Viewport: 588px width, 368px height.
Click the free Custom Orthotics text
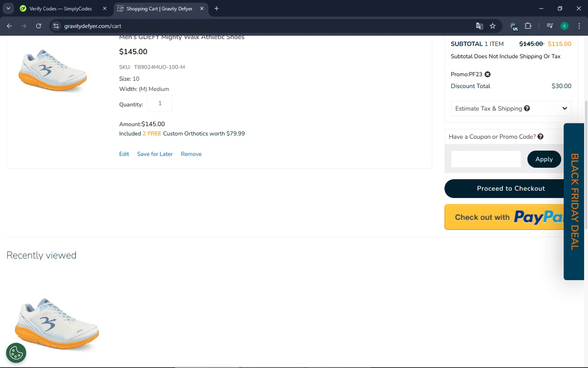(182, 133)
